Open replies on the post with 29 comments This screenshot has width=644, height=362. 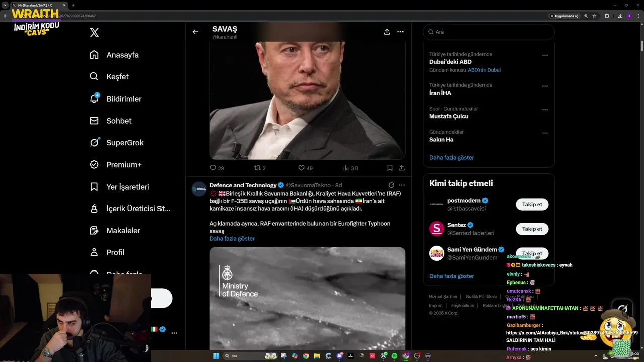pos(213,168)
